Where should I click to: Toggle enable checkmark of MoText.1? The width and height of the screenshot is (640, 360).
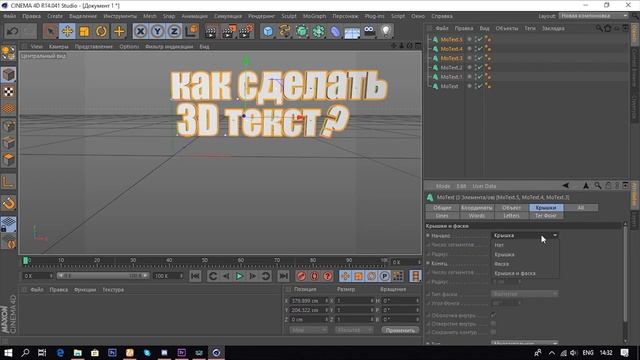pyautogui.click(x=479, y=77)
